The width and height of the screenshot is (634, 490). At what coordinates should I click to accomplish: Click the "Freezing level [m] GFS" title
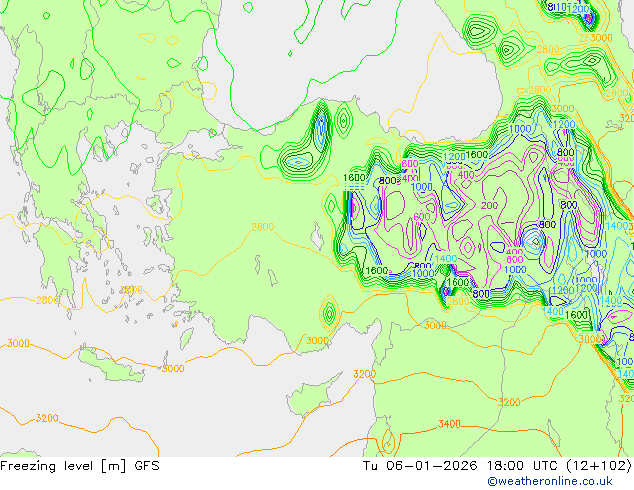pyautogui.click(x=80, y=466)
